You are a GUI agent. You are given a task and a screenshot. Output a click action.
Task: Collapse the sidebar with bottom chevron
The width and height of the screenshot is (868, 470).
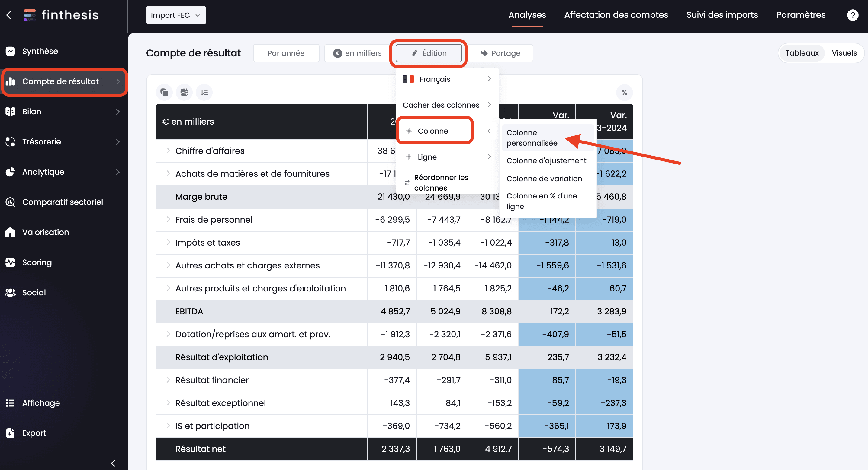(x=113, y=463)
